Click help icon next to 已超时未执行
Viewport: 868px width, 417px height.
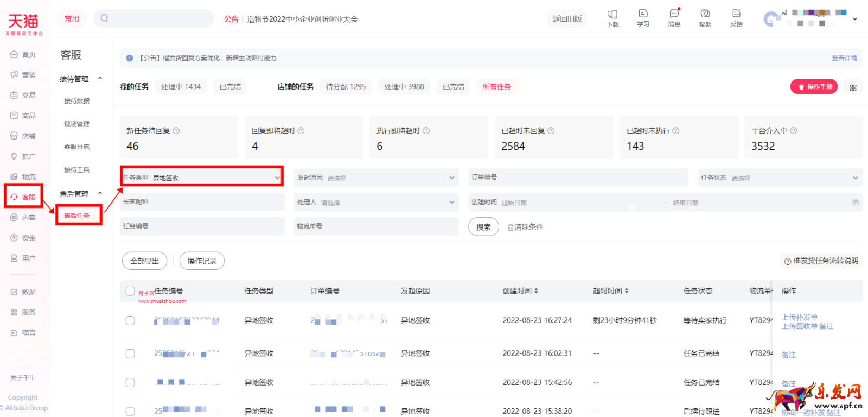pyautogui.click(x=676, y=131)
